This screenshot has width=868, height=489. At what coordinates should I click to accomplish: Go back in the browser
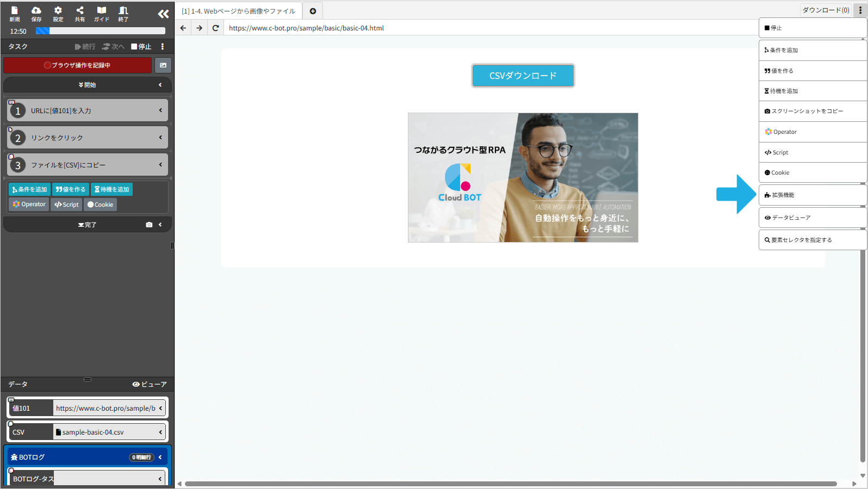click(183, 28)
